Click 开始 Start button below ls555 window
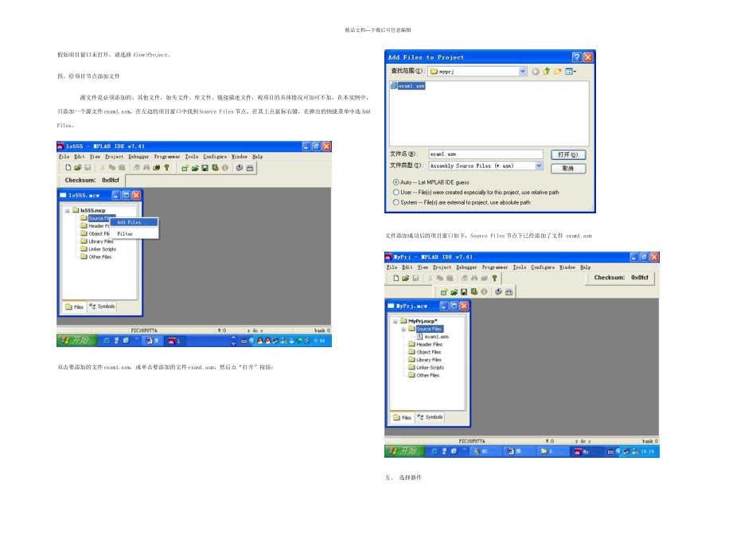Viewport: 756px width, 535px height. pyautogui.click(x=76, y=341)
